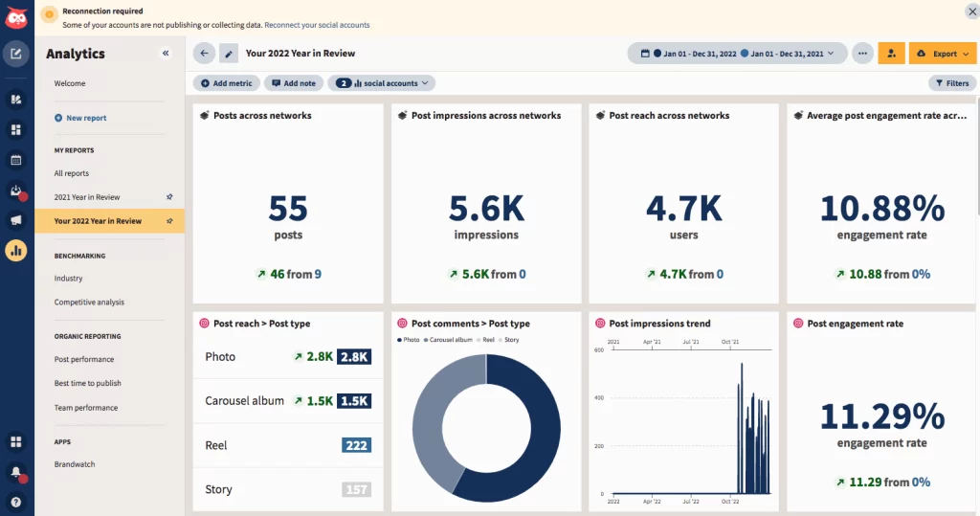Go to Post performance in sidebar
This screenshot has height=516, width=980.
tap(84, 360)
